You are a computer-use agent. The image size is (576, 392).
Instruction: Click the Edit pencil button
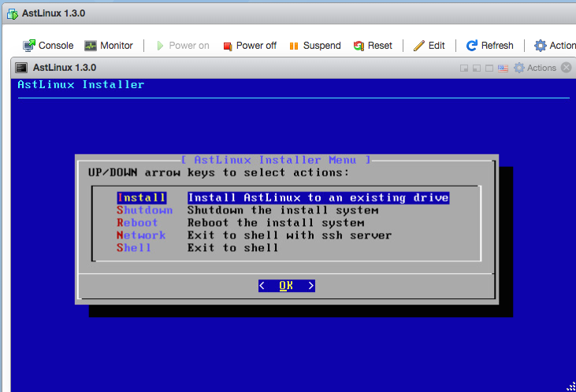[x=429, y=46]
